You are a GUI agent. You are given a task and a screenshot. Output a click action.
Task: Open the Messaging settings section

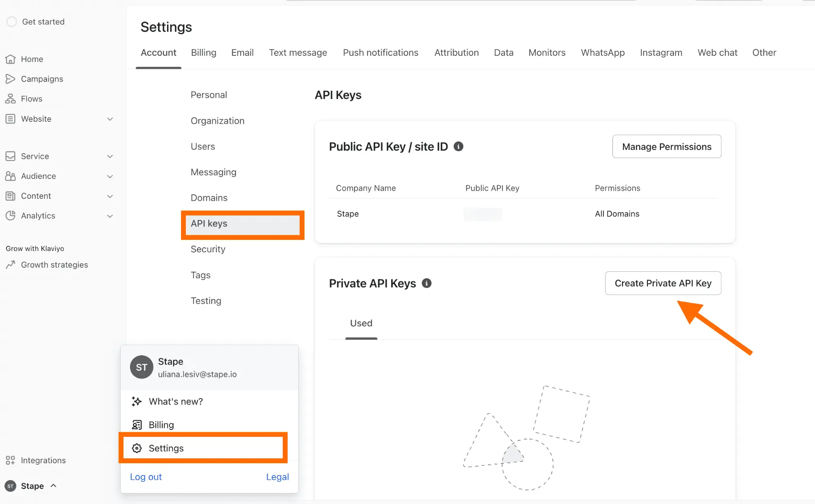(x=214, y=172)
